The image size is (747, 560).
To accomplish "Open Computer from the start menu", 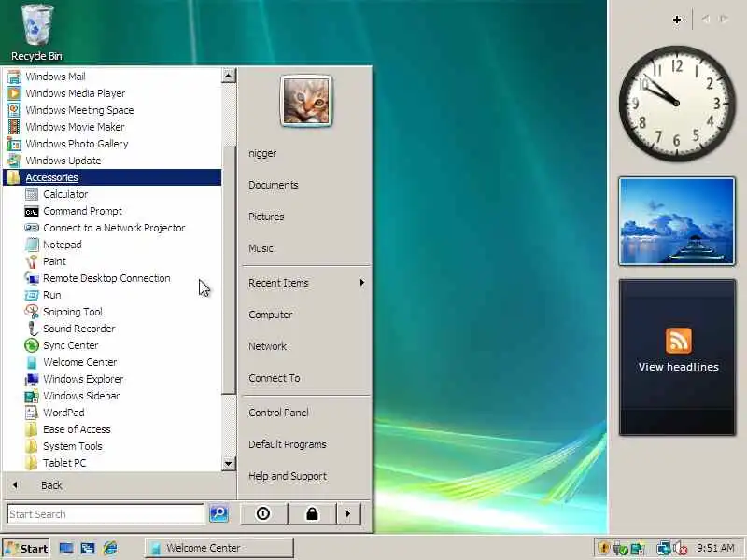I will point(271,315).
